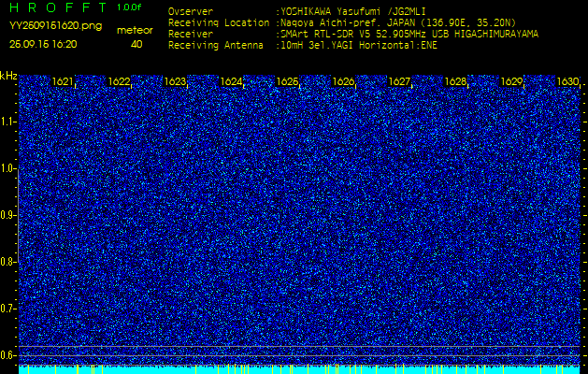This screenshot has height=374, width=588.
Task: Click the meteor count value 40
Action: pos(136,44)
